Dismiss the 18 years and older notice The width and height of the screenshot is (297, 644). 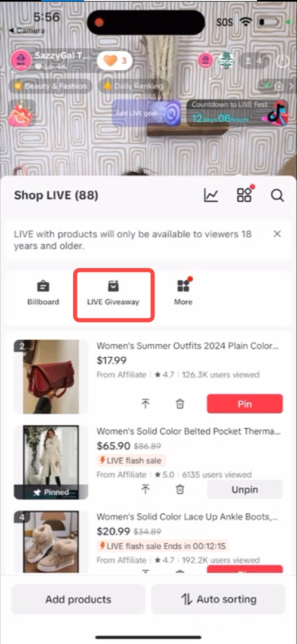click(277, 234)
